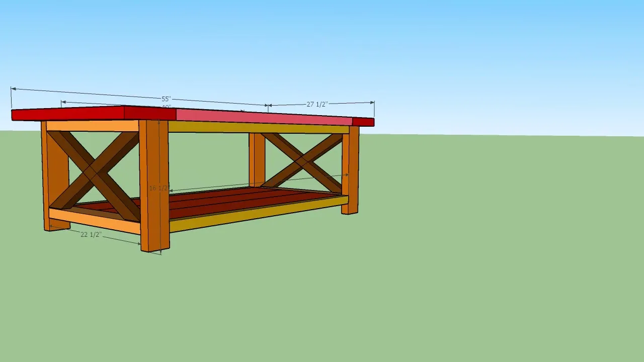Select the bright red left tabletop end
This screenshot has height=362, width=644.
click(x=68, y=113)
